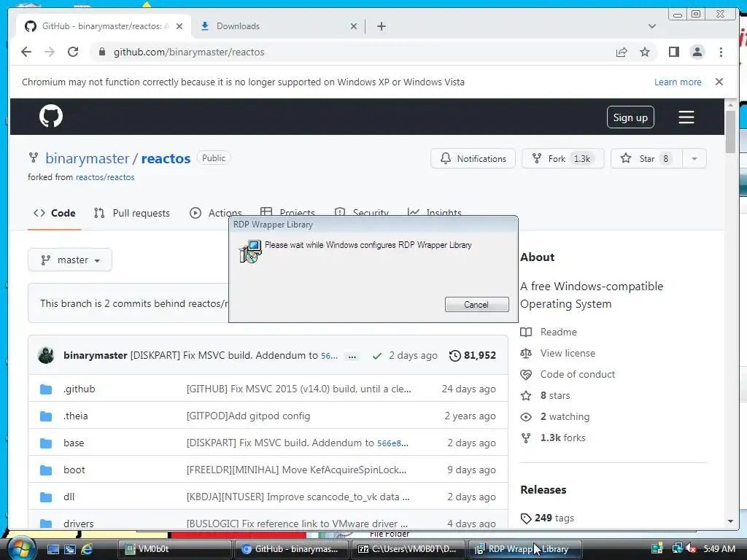Show desktop from quick launch
Viewport: 747px width, 560px height.
pos(53,549)
